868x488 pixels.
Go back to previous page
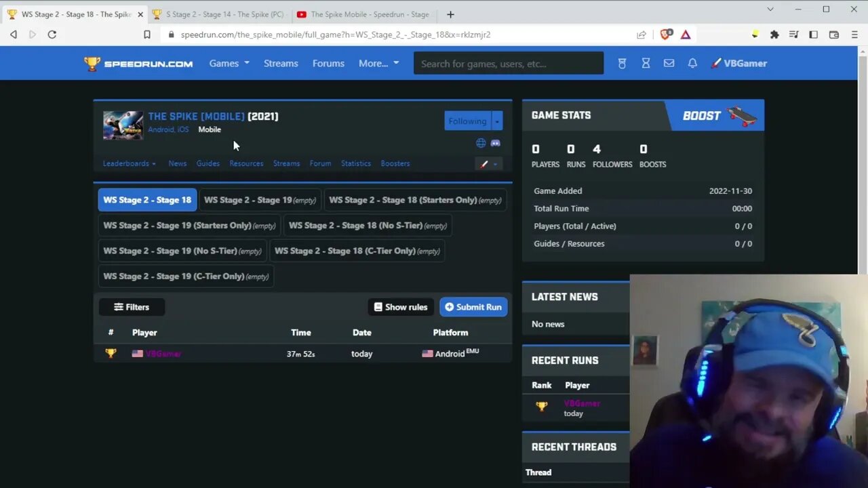pyautogui.click(x=14, y=34)
